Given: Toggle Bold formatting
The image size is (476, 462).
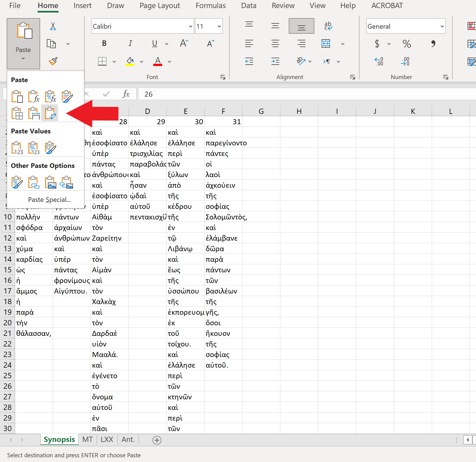Looking at the screenshot, I should coord(104,43).
